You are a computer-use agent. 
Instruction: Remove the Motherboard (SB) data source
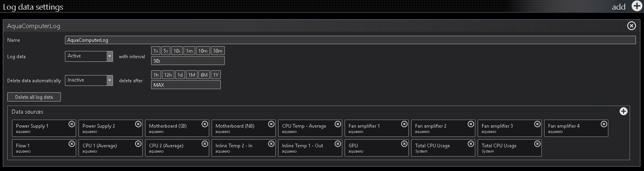tap(205, 124)
